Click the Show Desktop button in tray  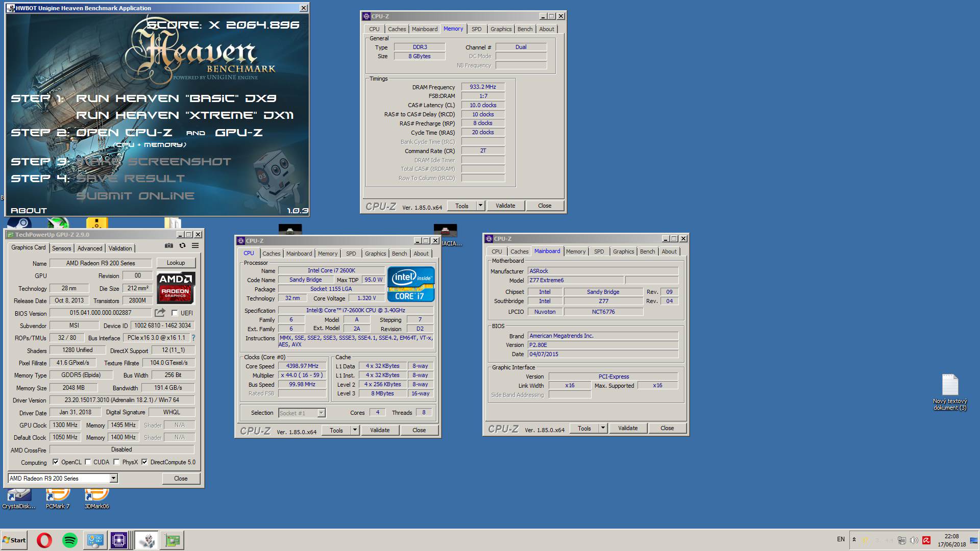974,540
